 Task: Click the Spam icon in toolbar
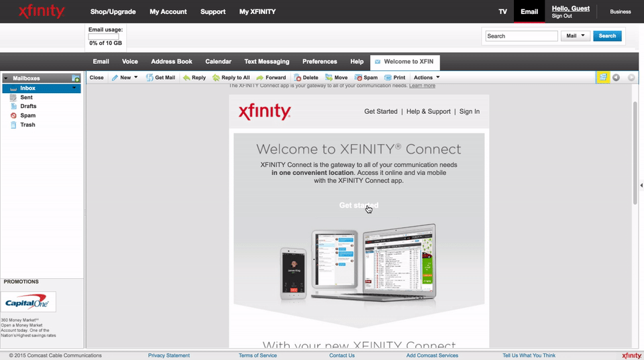(358, 78)
